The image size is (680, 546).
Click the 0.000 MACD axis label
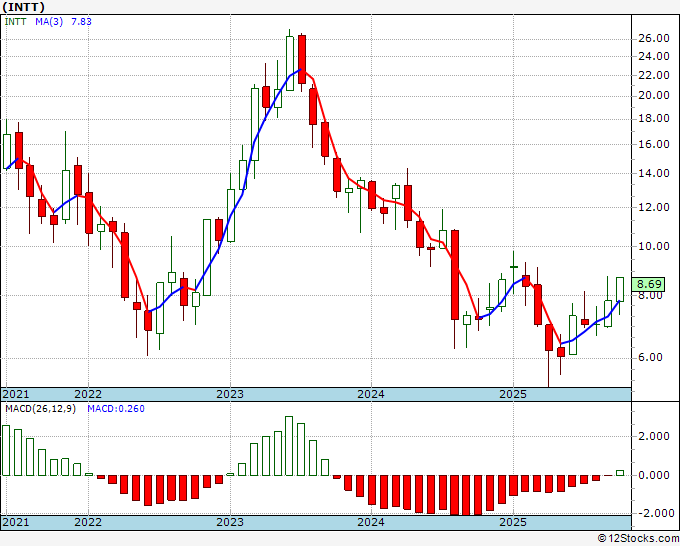point(654,475)
